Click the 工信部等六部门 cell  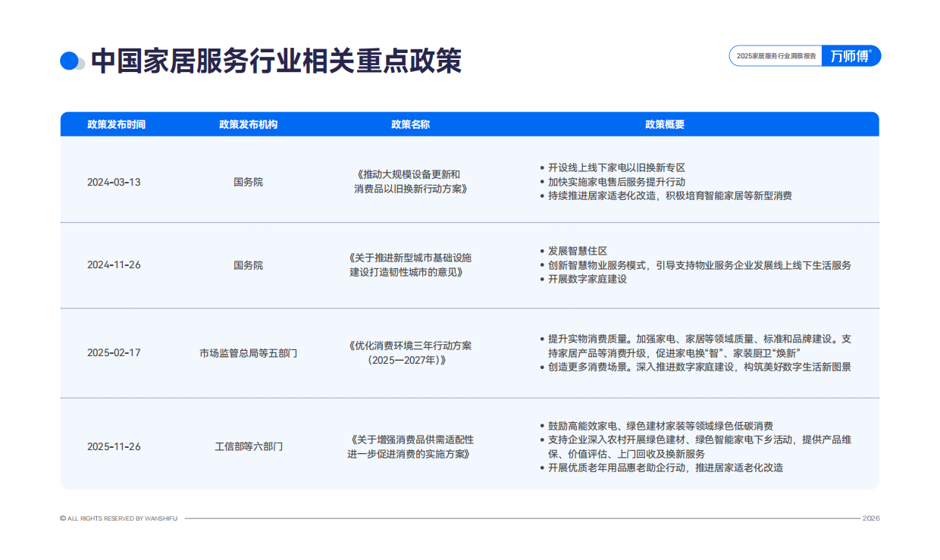(x=249, y=446)
